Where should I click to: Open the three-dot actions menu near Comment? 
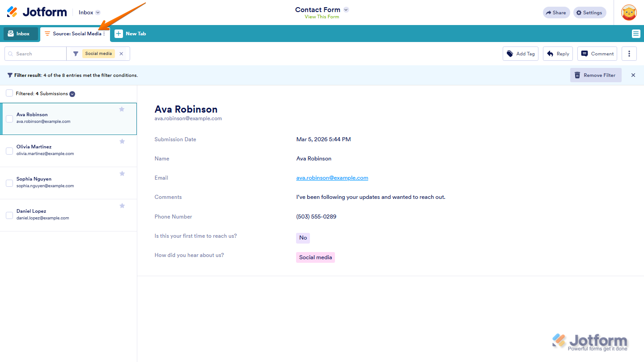coord(629,53)
